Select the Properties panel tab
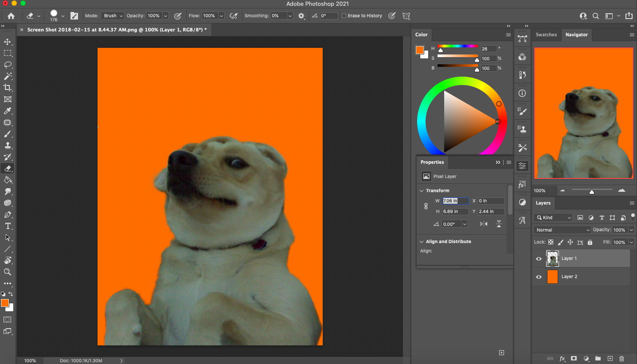The image size is (637, 364). click(x=432, y=162)
